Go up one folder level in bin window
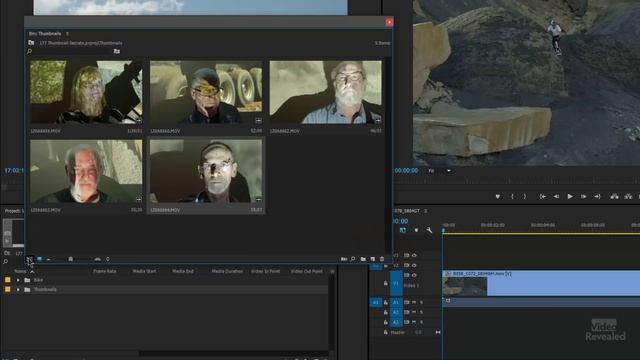The height and width of the screenshot is (360, 640). point(31,42)
